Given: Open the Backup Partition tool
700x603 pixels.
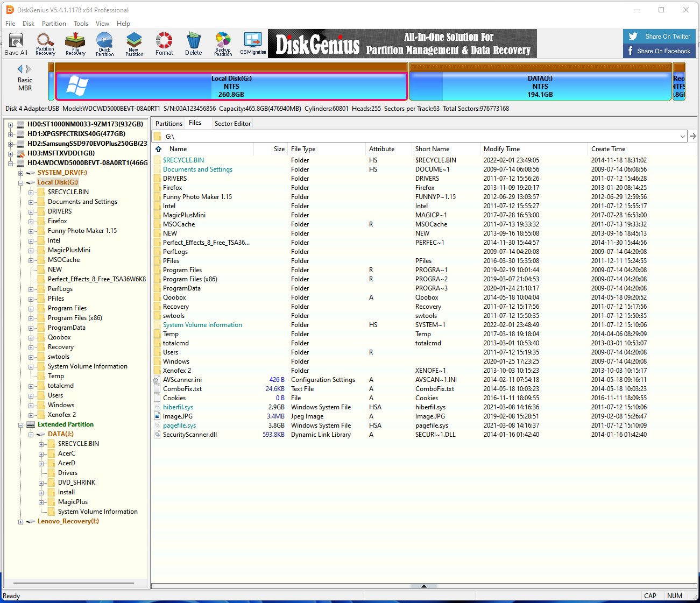Looking at the screenshot, I should (223, 44).
